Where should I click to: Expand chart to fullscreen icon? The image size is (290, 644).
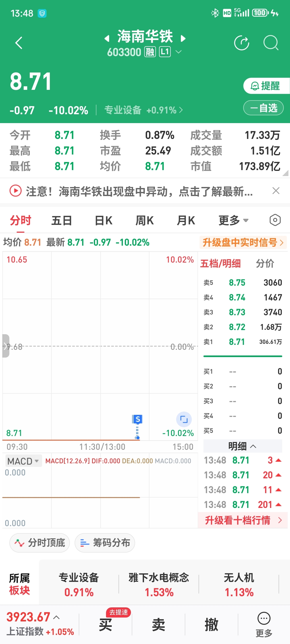tap(184, 419)
